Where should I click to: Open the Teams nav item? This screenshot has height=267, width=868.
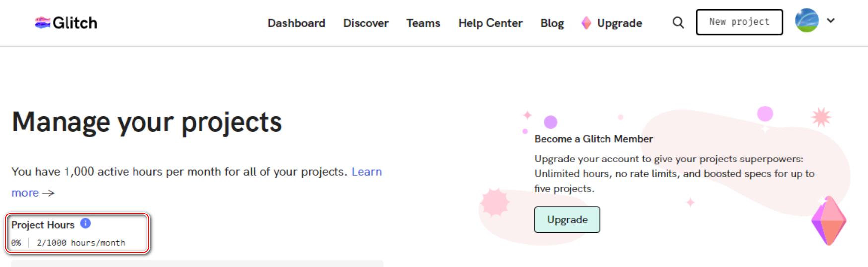(423, 23)
